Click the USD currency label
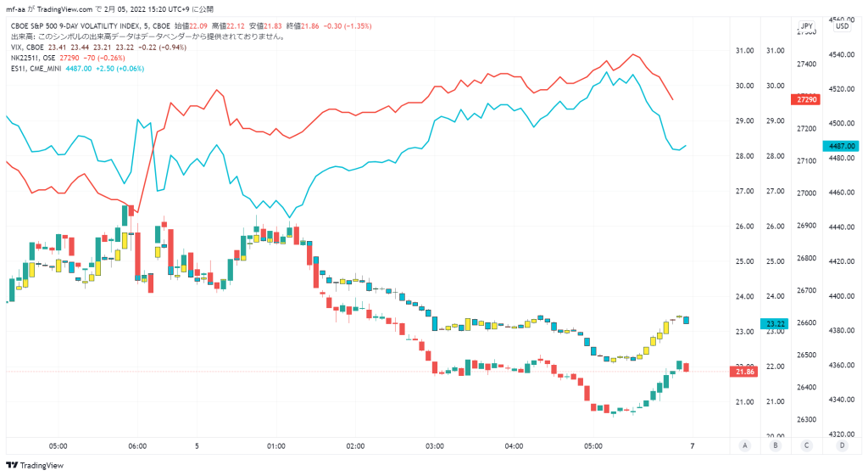Viewport: 868px width, 476px height. [842, 26]
